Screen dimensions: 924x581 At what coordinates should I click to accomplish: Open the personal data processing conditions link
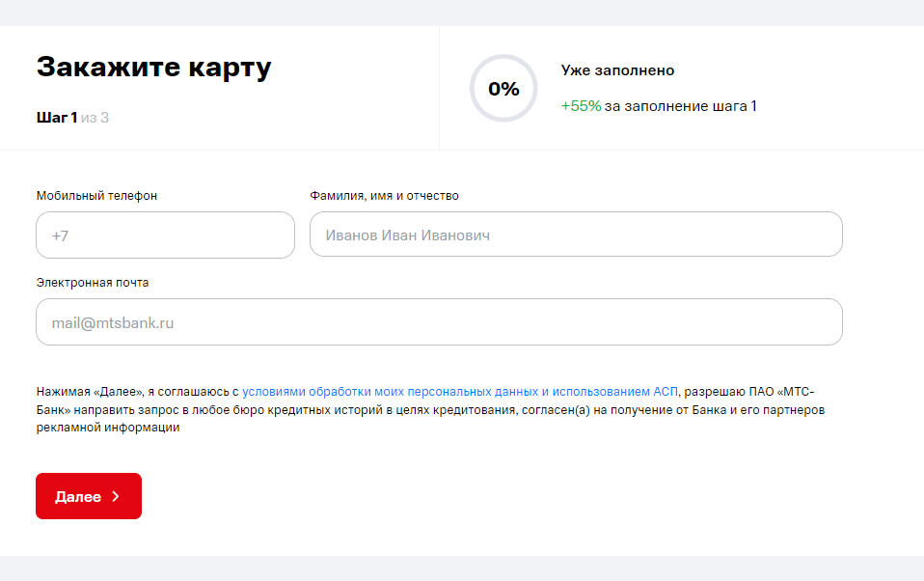460,392
